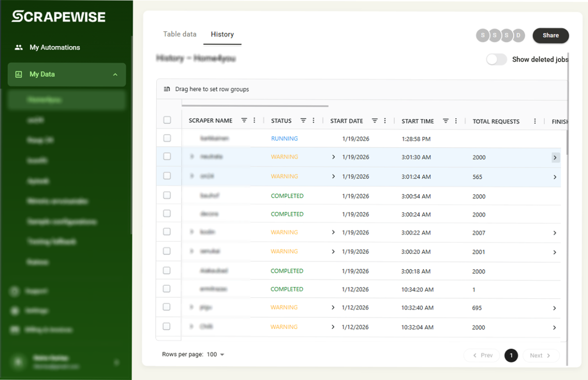Screen dimensions: 588x380
Task: Open the Status column three-dot menu
Action: click(x=313, y=120)
